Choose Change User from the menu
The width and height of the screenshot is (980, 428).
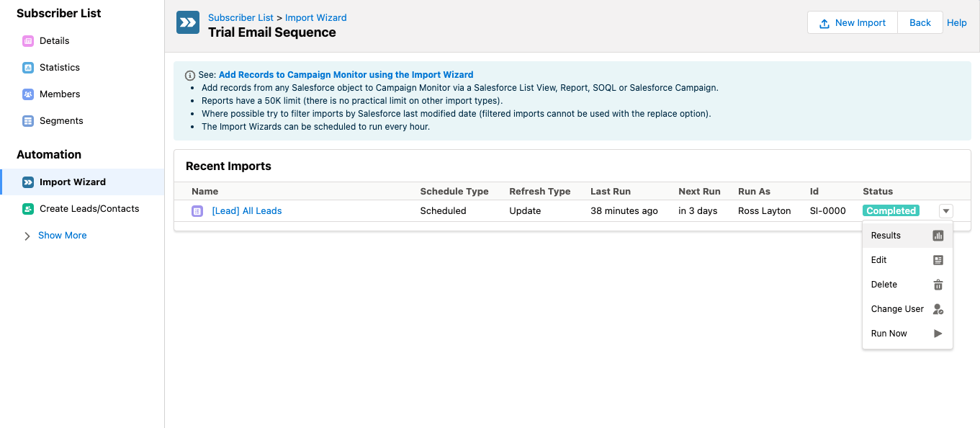[907, 309]
